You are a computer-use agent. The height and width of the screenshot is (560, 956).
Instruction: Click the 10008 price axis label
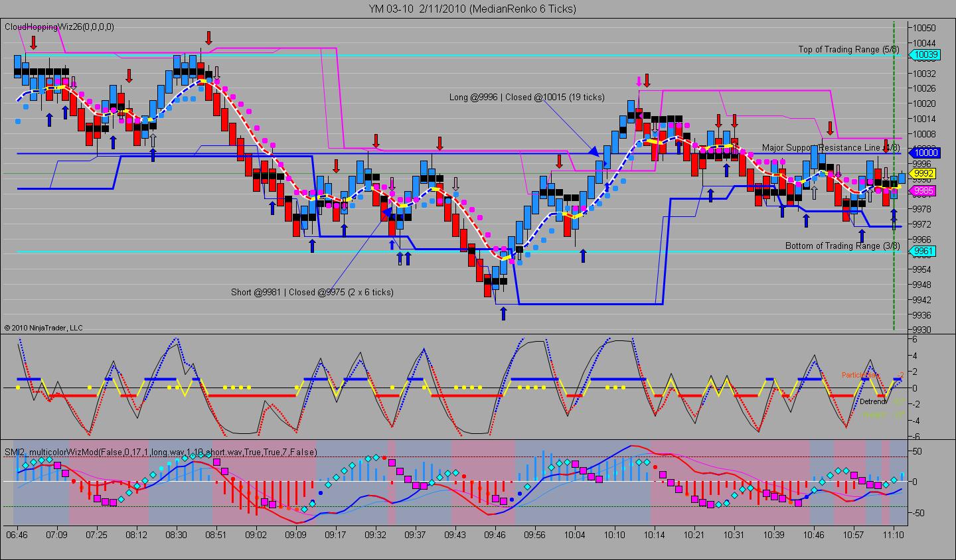coord(924,133)
